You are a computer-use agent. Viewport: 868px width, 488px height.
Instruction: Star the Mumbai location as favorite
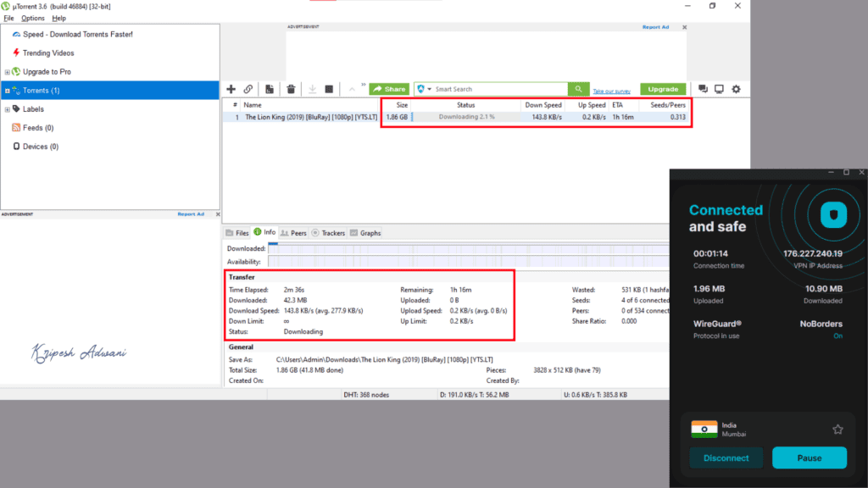point(837,430)
